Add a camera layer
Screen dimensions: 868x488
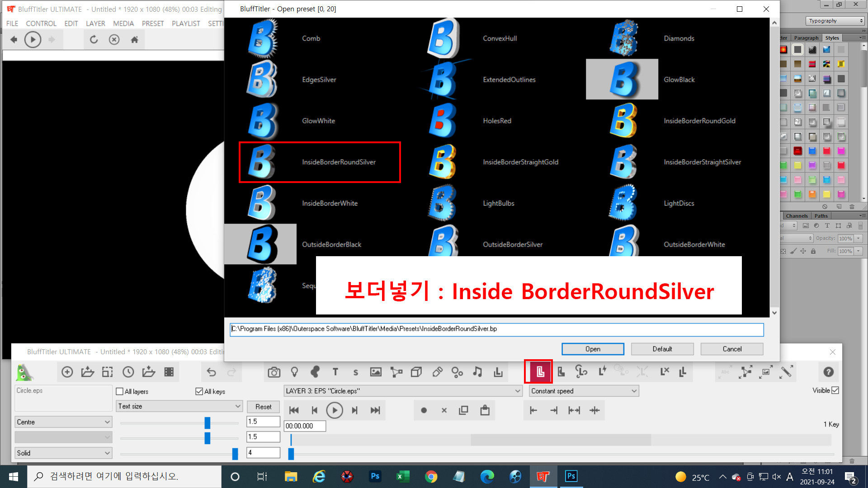(274, 372)
